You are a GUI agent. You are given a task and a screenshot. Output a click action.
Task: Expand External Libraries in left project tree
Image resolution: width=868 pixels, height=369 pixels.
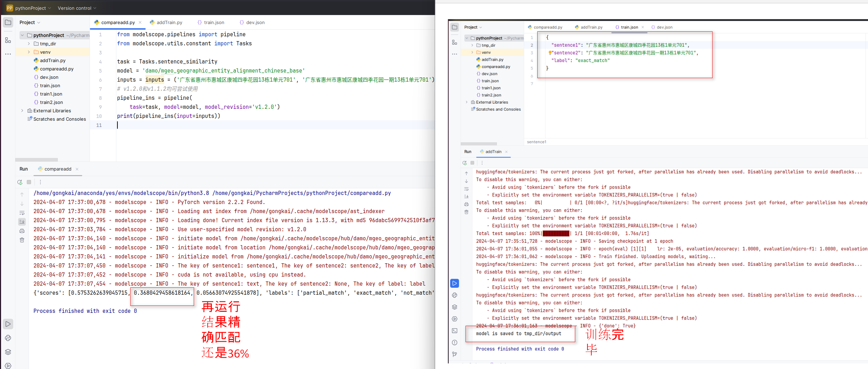coord(22,111)
